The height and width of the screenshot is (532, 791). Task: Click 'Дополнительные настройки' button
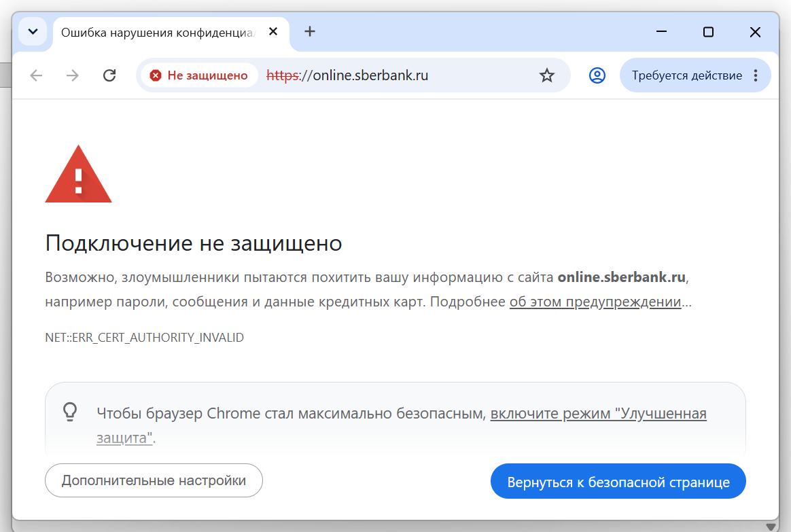click(x=154, y=480)
